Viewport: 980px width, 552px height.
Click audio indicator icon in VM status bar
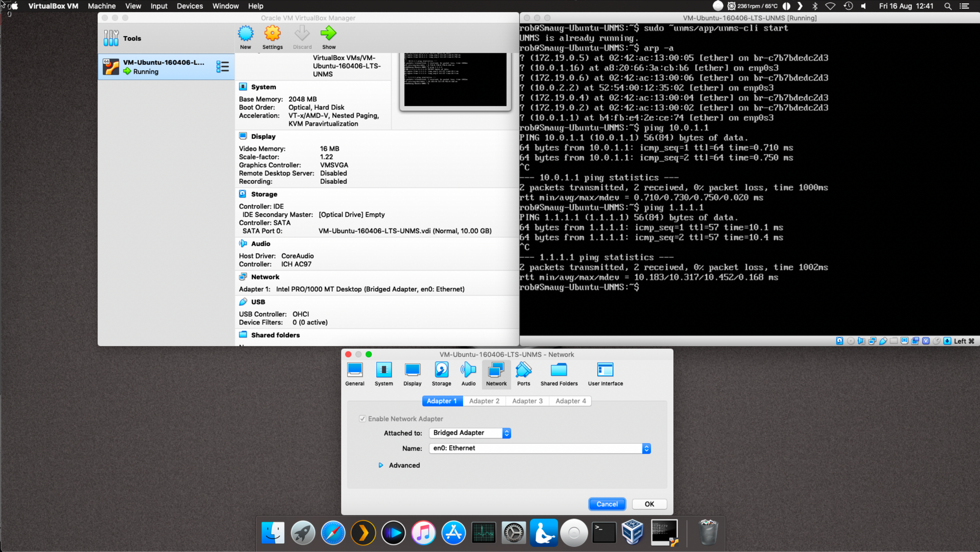pyautogui.click(x=861, y=341)
